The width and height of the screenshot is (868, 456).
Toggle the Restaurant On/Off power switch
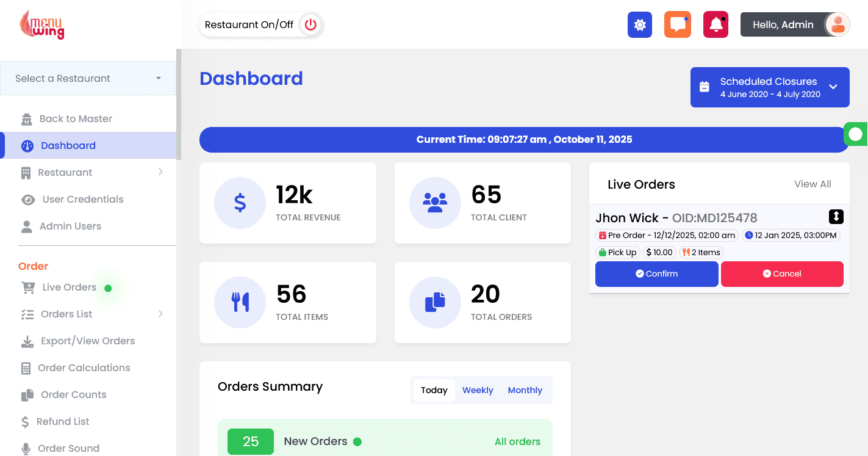[x=310, y=25]
